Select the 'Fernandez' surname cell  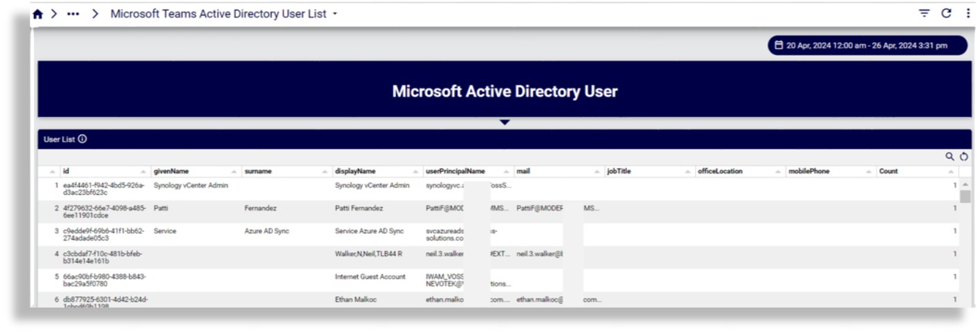[260, 208]
